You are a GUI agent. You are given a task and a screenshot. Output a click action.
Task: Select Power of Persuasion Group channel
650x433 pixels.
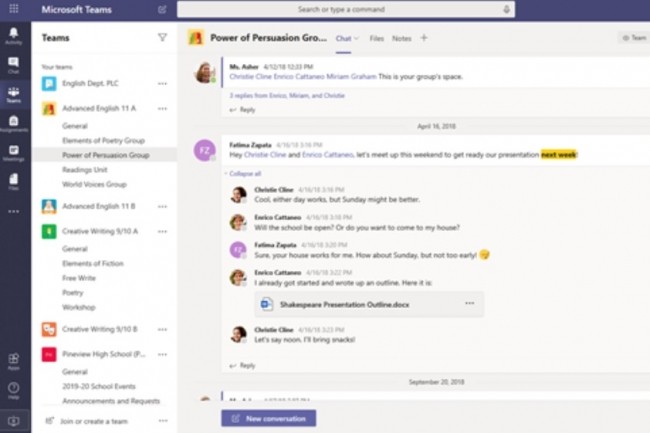tap(106, 155)
